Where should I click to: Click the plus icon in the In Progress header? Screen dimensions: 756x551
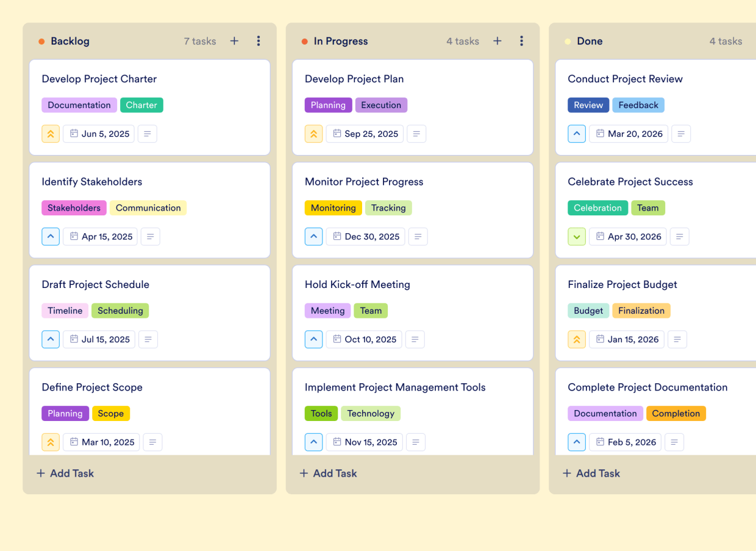497,41
